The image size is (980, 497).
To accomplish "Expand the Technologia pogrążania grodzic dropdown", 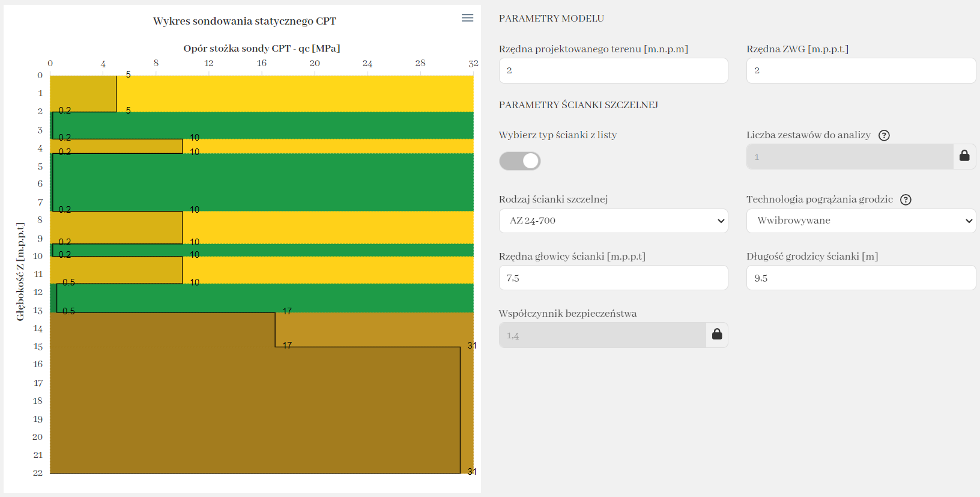I will click(861, 221).
